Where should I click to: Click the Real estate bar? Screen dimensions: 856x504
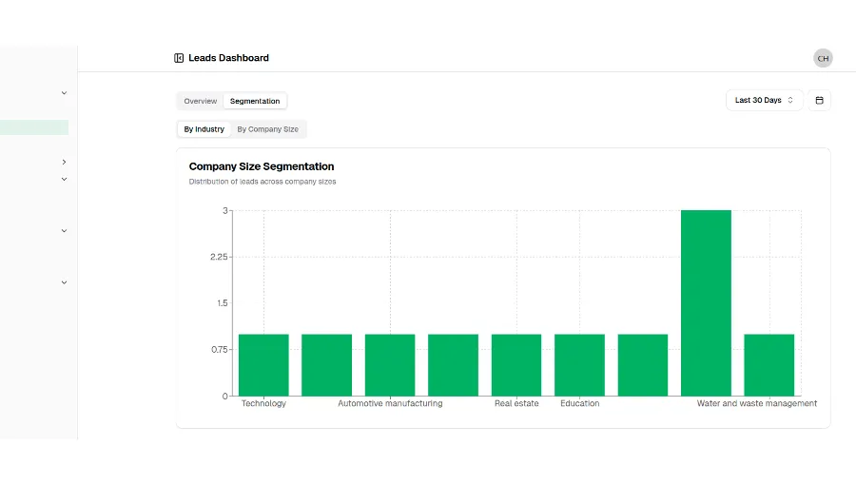[516, 365]
